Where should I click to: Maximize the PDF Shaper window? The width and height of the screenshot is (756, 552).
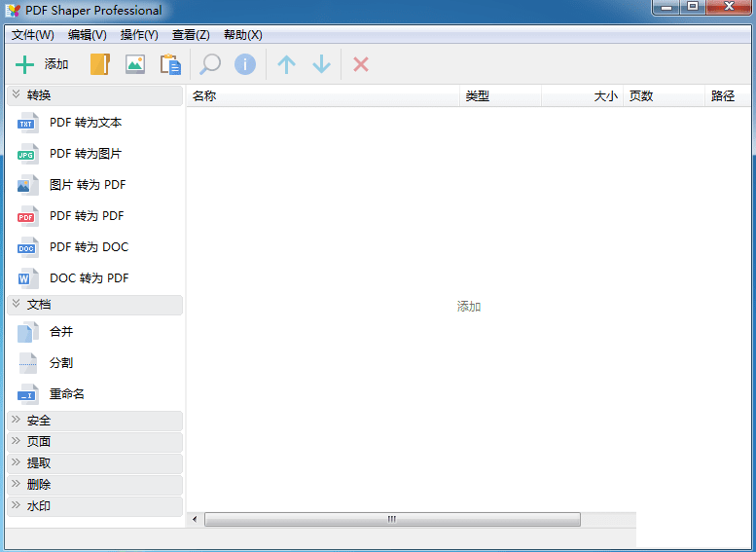point(693,7)
